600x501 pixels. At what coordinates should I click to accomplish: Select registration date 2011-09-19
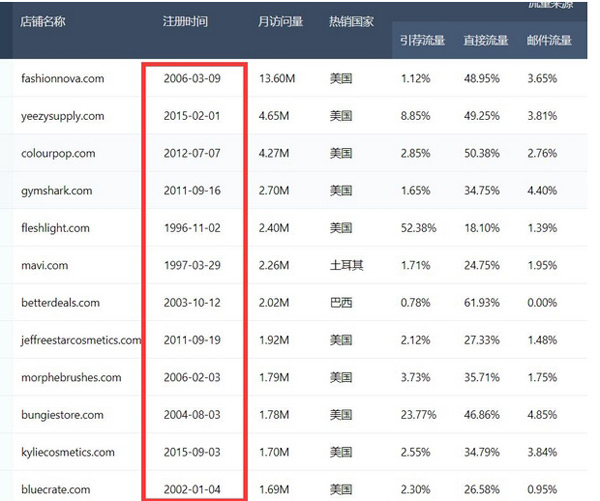tap(192, 340)
